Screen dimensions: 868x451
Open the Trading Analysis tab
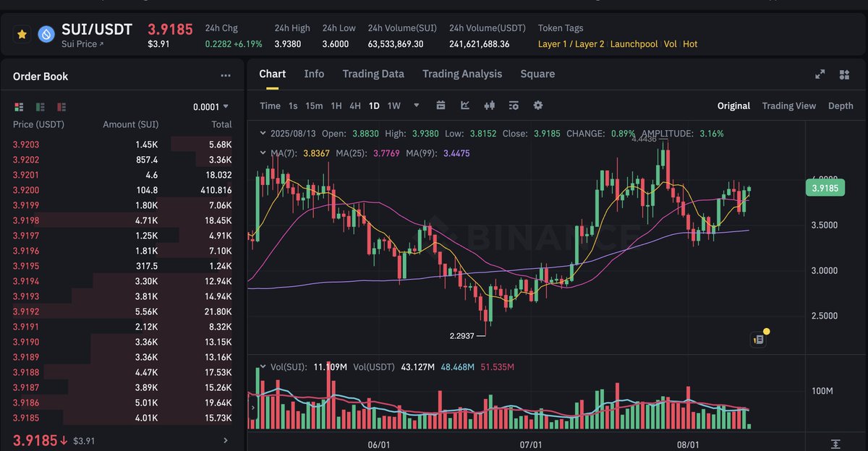tap(462, 74)
